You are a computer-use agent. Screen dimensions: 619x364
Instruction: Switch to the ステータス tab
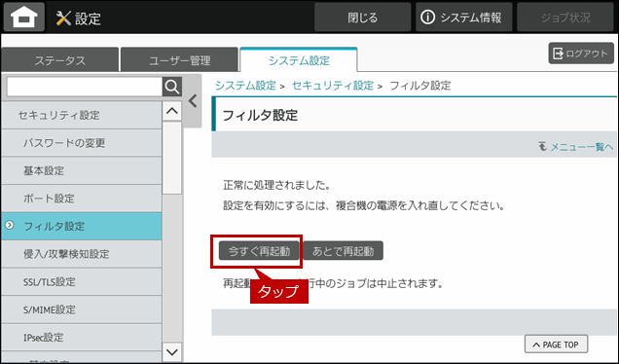coord(60,60)
